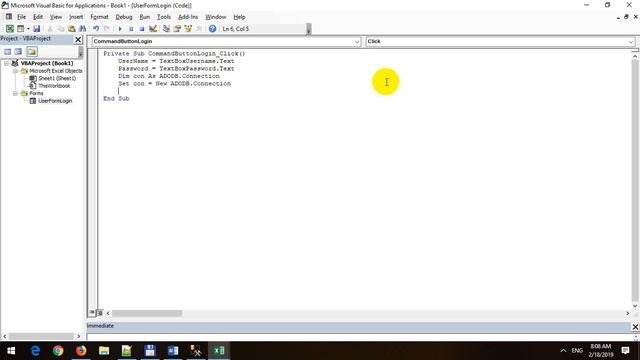
Task: Open the Format menu
Action: pos(99,17)
